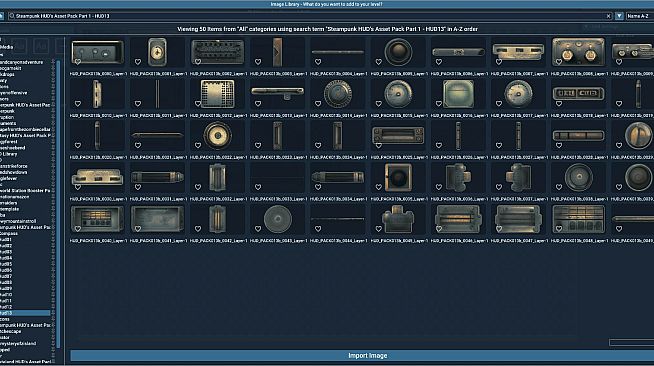Open the Hud12 category
The height and width of the screenshot is (366, 654).
pyautogui.click(x=6, y=307)
